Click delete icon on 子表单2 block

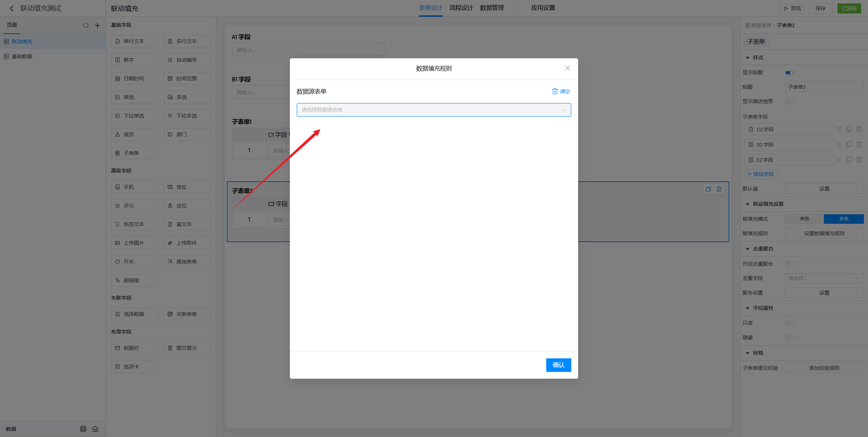click(x=719, y=190)
